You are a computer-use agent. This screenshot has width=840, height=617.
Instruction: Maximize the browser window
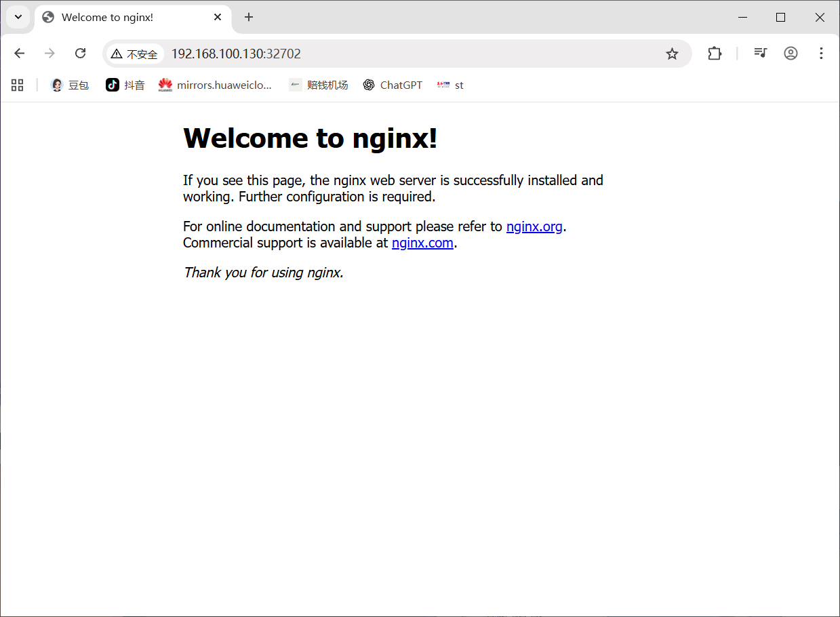click(780, 17)
